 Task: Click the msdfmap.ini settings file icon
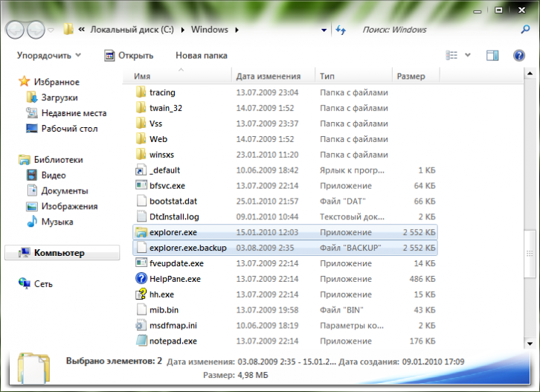(x=142, y=326)
